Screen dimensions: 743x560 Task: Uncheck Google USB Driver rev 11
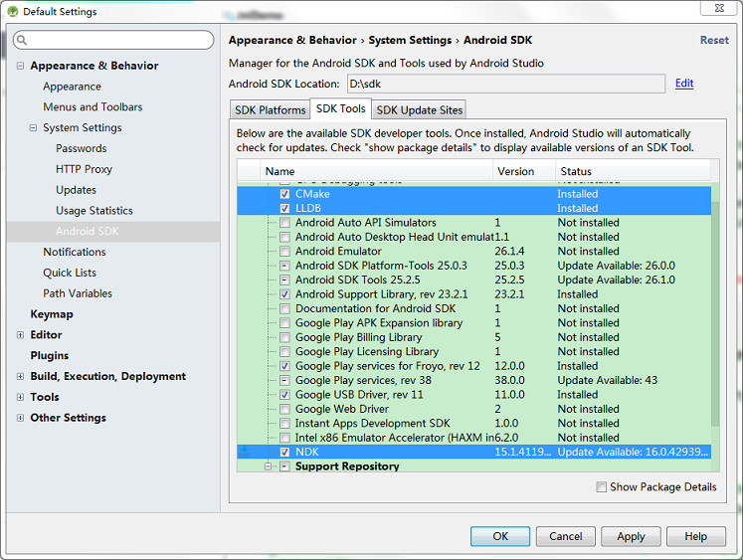coord(284,394)
